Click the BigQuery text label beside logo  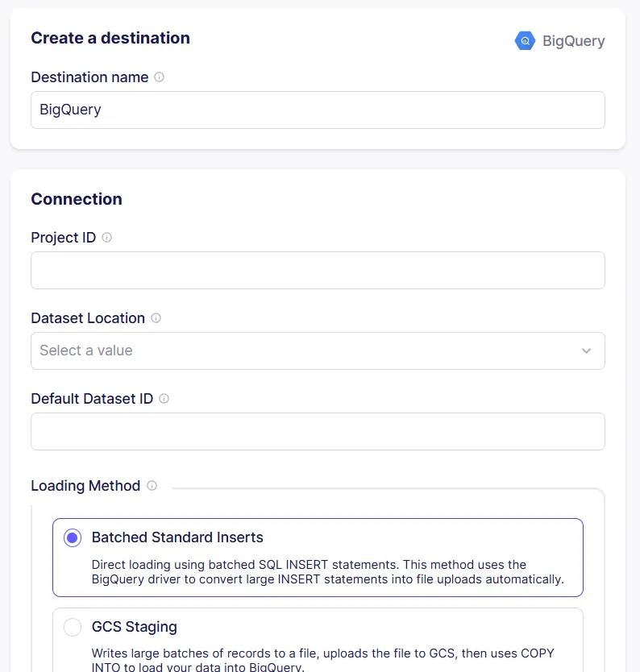click(574, 41)
